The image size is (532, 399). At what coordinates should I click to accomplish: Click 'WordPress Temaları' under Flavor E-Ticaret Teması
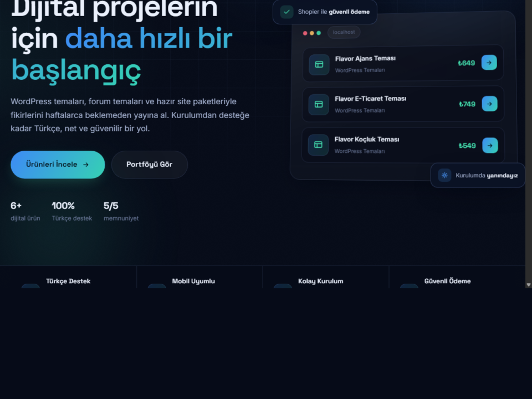point(360,111)
